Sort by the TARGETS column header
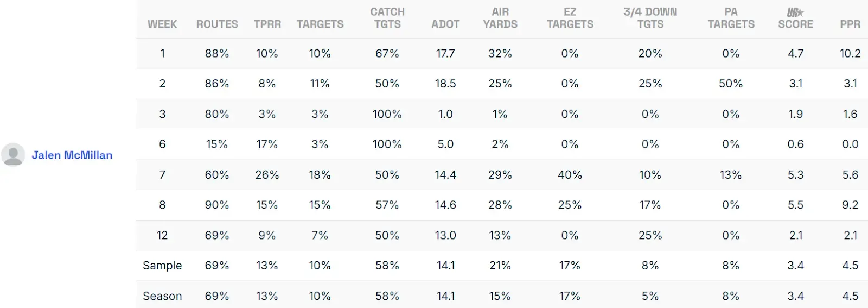The width and height of the screenshot is (868, 308). point(320,24)
